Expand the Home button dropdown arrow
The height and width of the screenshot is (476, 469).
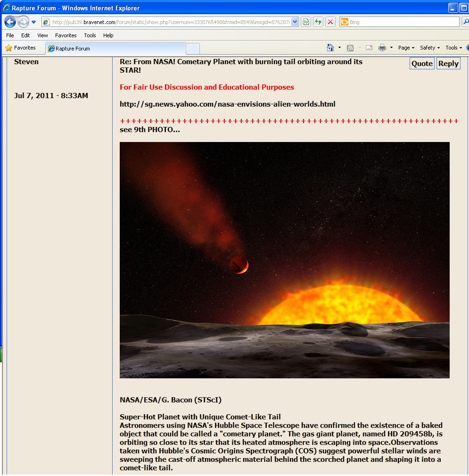click(339, 48)
